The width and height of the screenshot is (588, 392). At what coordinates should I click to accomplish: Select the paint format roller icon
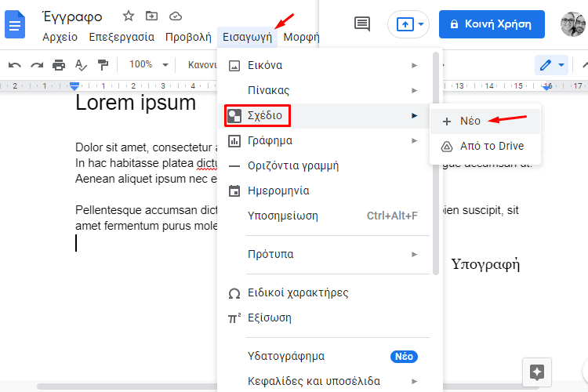(103, 65)
